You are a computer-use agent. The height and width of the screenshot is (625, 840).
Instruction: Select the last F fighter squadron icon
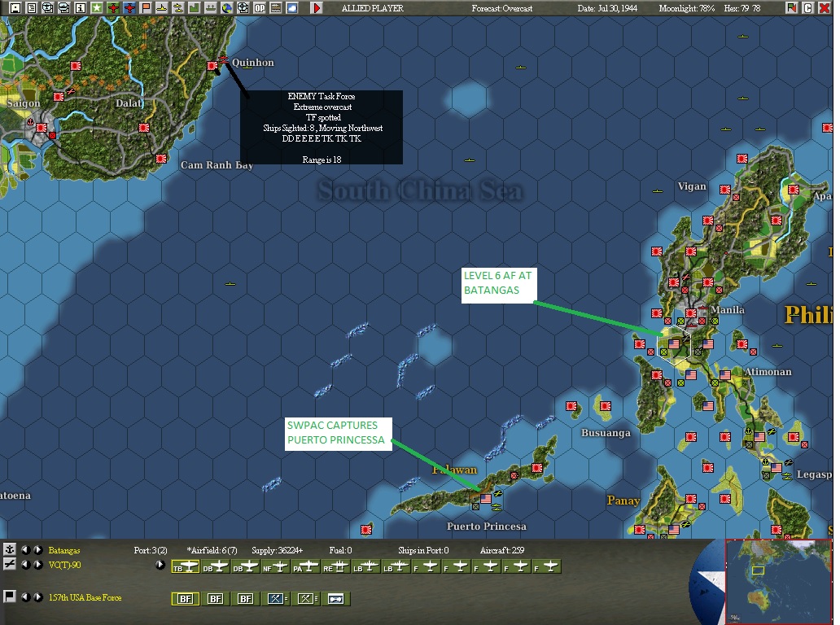click(546, 567)
